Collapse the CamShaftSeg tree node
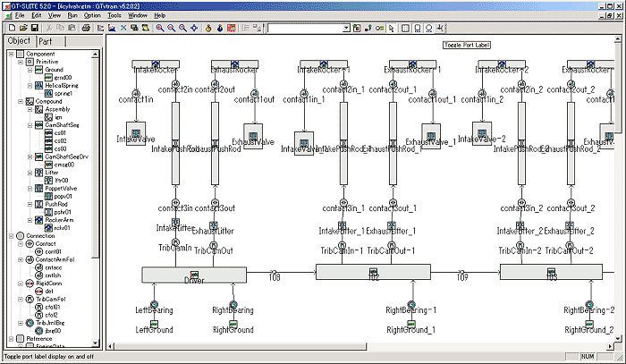This screenshot has width=626, height=364. [x=30, y=125]
